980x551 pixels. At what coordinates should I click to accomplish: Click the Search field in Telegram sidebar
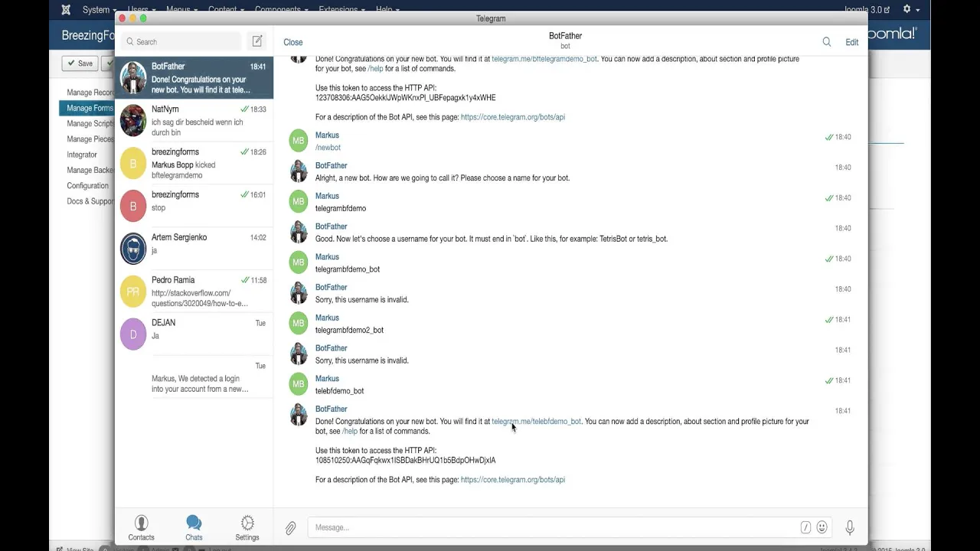(x=181, y=41)
